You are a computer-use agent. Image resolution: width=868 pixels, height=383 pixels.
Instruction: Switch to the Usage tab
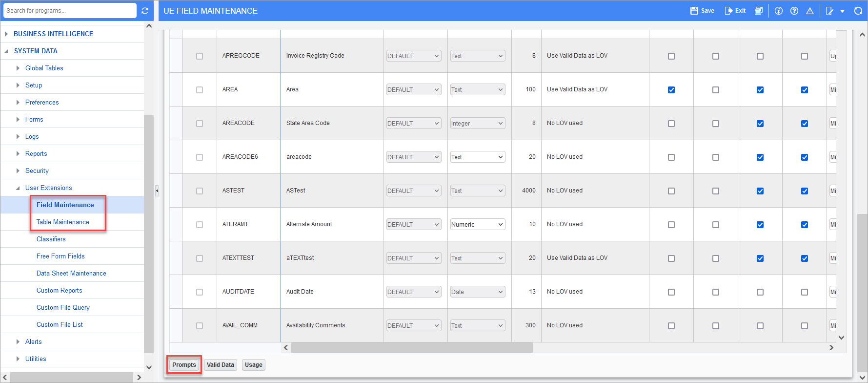click(254, 365)
